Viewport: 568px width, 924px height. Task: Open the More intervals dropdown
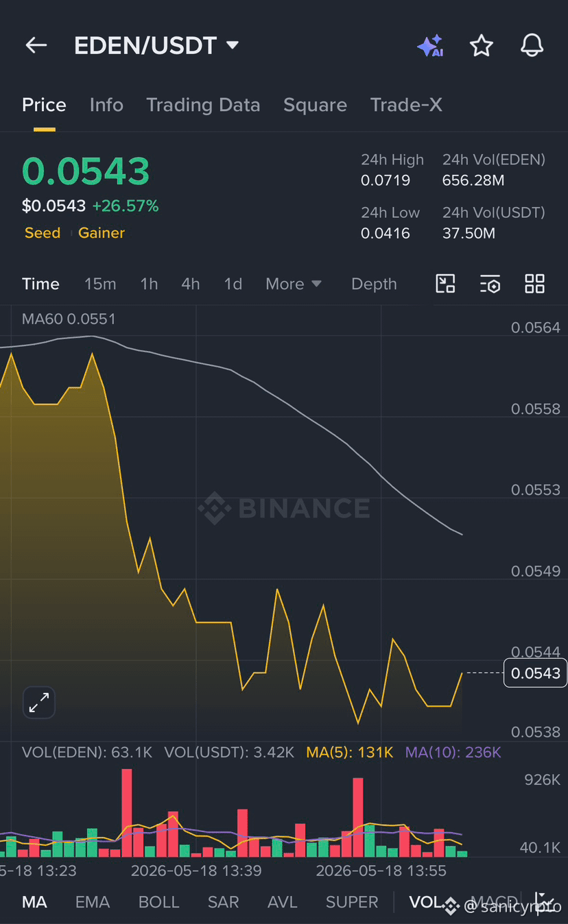(294, 284)
